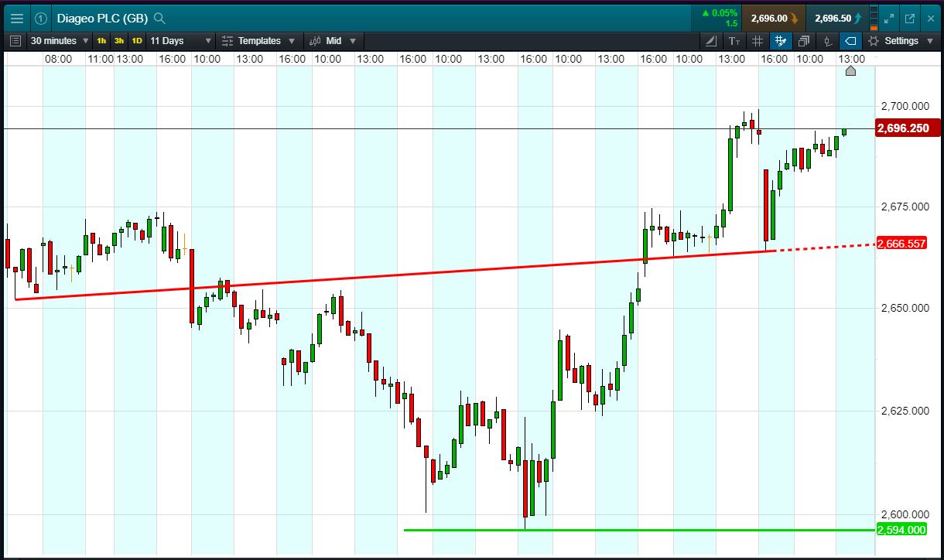Search instruments with the magnifier icon
Image resolution: width=944 pixels, height=560 pixels.
[x=159, y=18]
